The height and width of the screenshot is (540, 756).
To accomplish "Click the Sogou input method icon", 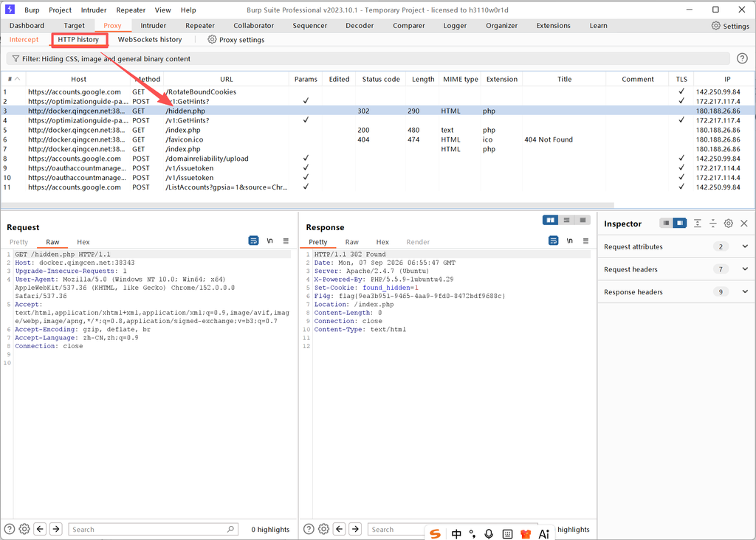I will (436, 534).
